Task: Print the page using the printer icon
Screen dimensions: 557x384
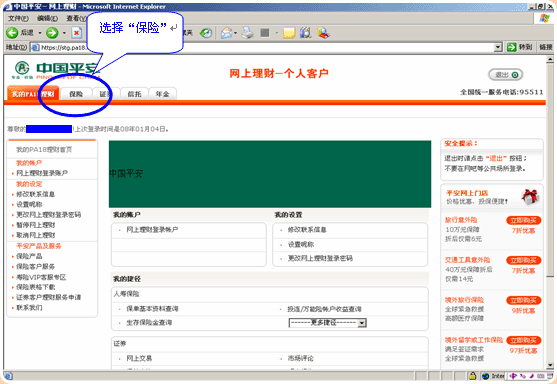Action: 248,33
